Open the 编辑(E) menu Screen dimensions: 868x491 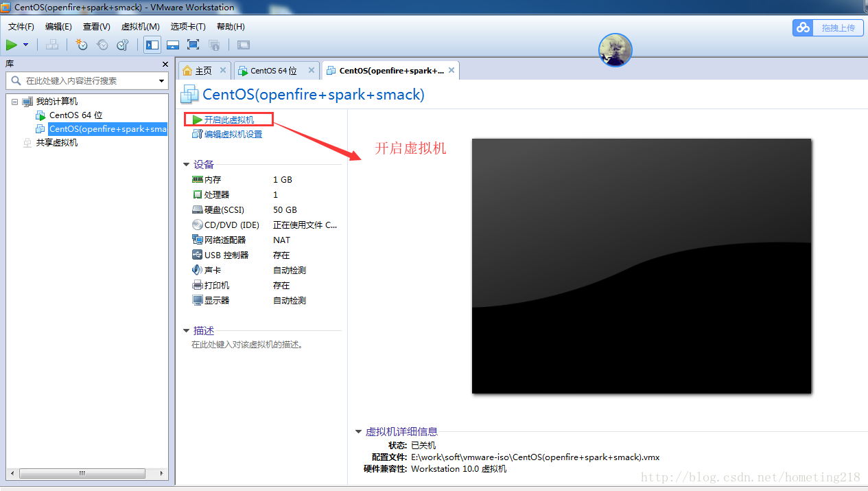(x=58, y=27)
